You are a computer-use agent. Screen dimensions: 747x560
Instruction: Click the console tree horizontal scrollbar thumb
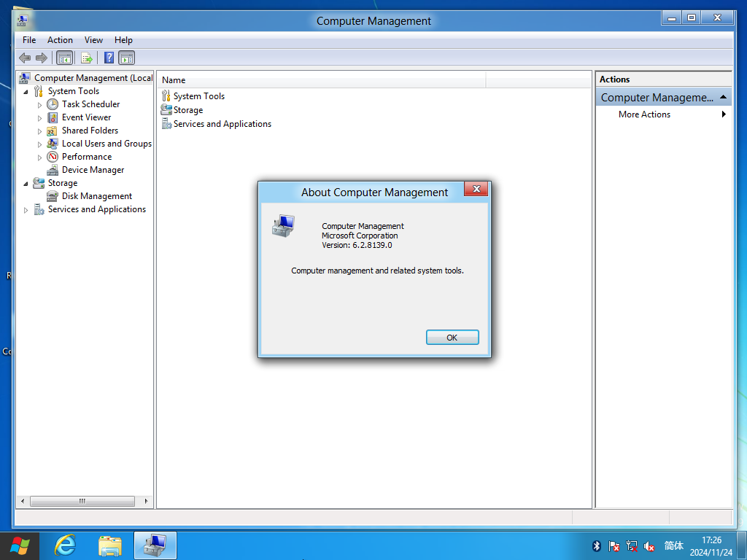point(82,501)
